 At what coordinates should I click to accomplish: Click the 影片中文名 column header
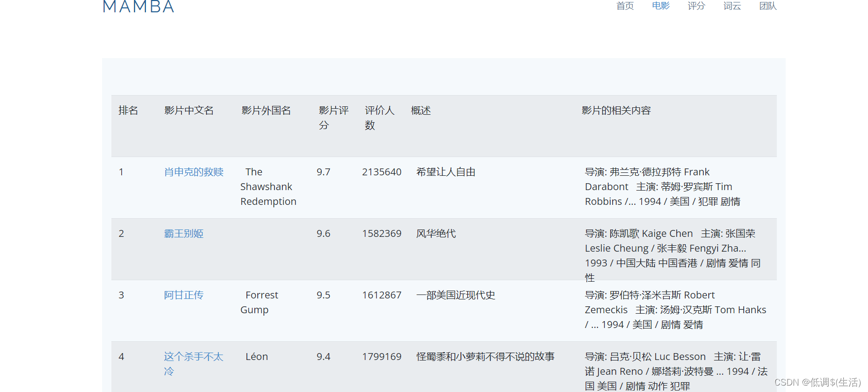click(189, 110)
